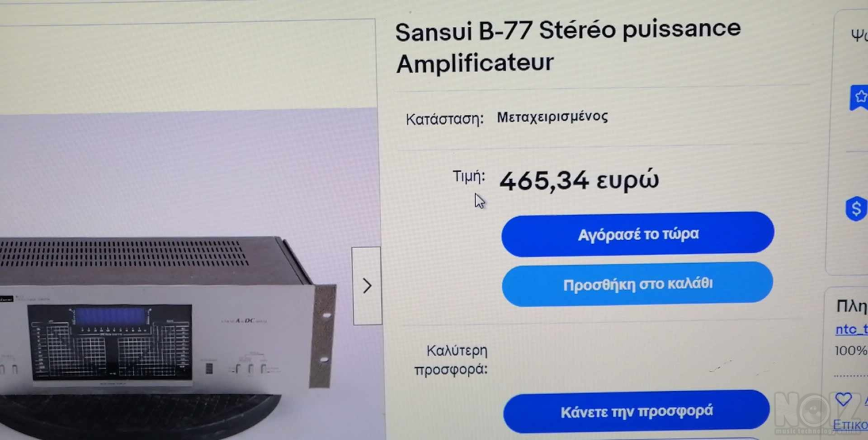Click the 'Μεταχειρισμένος' condition value
The width and height of the screenshot is (868, 440).
552,117
